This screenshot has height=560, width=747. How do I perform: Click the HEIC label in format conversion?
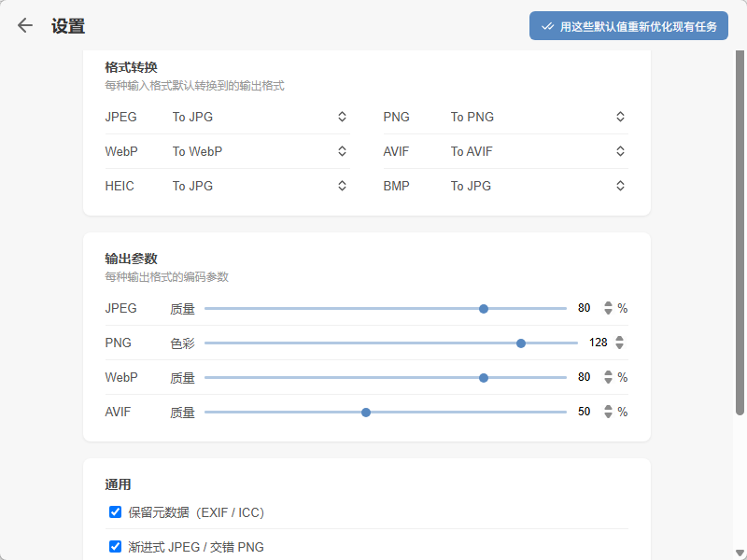click(x=120, y=186)
